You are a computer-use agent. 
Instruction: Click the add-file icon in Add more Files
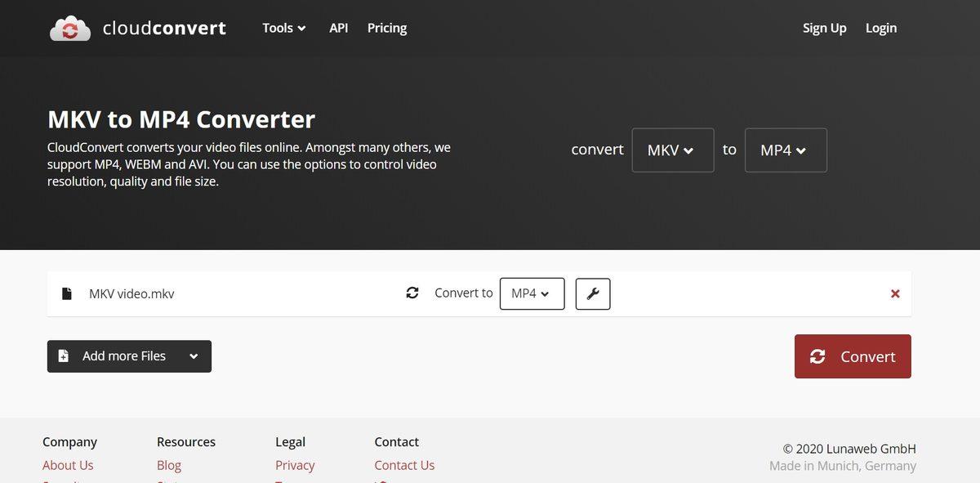coord(64,356)
